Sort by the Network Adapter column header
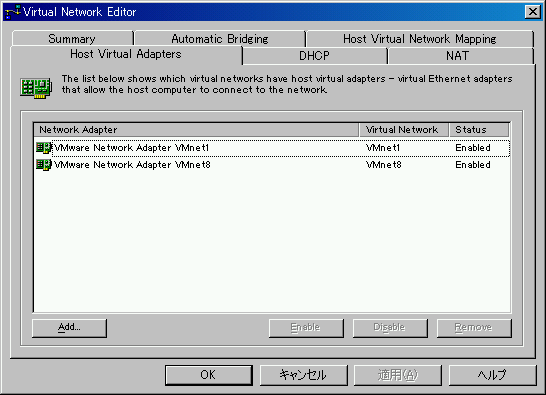 coord(196,130)
